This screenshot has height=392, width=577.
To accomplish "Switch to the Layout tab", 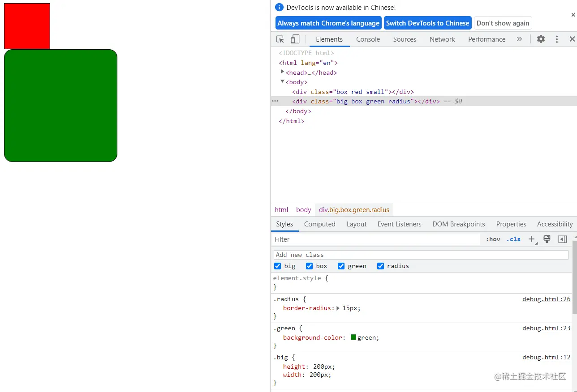I will click(x=357, y=224).
